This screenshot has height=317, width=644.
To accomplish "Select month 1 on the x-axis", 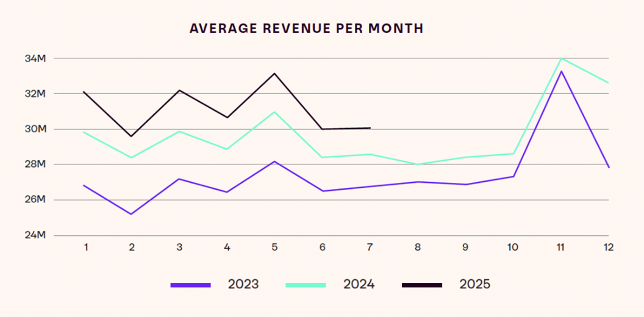I will 86,248.
